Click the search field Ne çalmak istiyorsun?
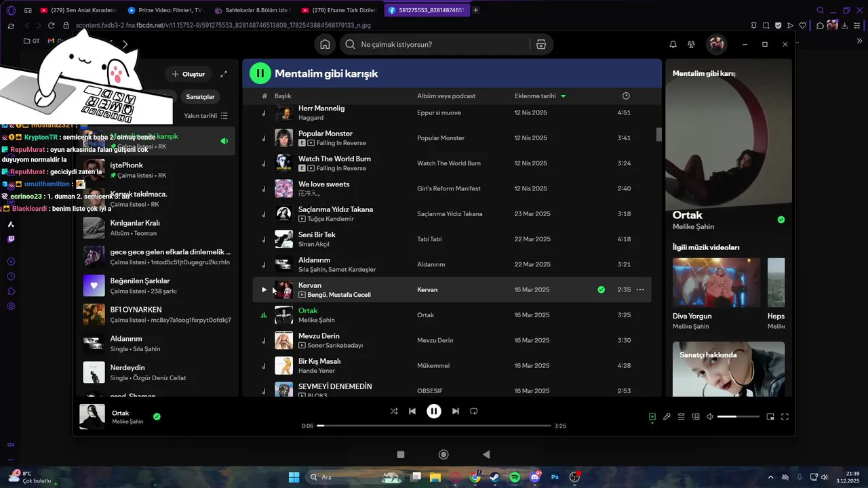The height and width of the screenshot is (488, 868). (434, 44)
